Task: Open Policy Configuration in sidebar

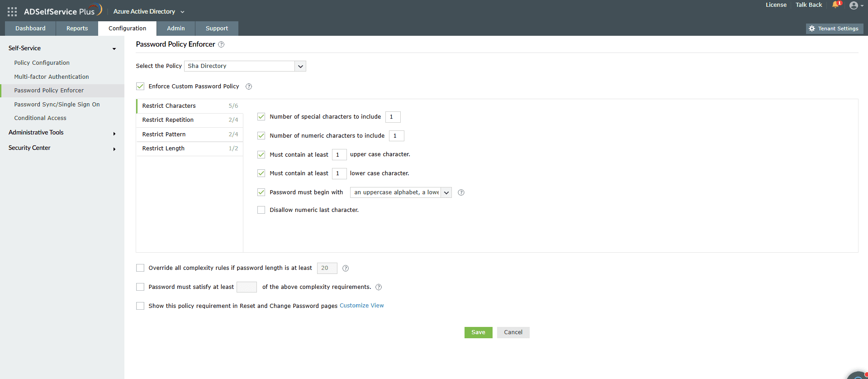Action: pyautogui.click(x=42, y=63)
